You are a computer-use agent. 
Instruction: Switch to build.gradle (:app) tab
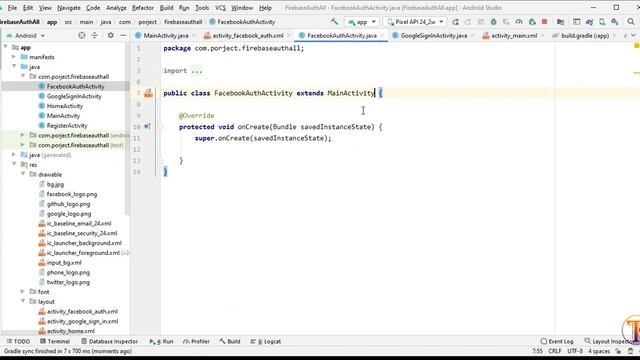click(584, 36)
